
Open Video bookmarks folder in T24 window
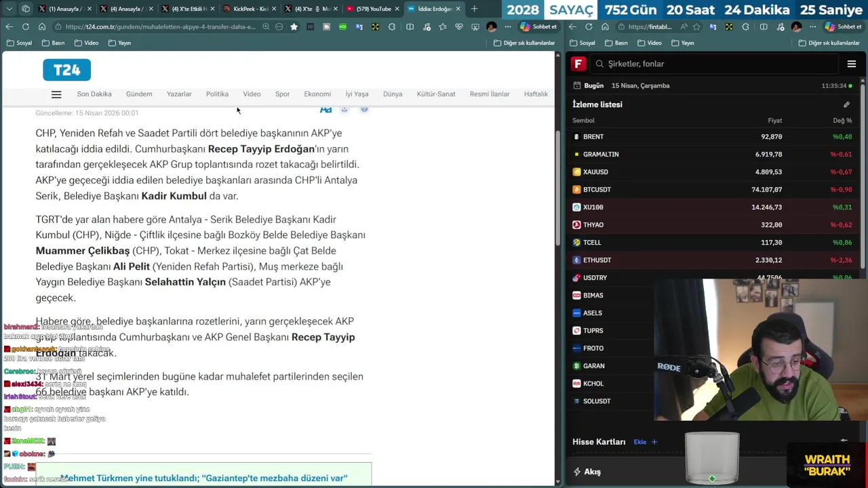click(x=86, y=43)
